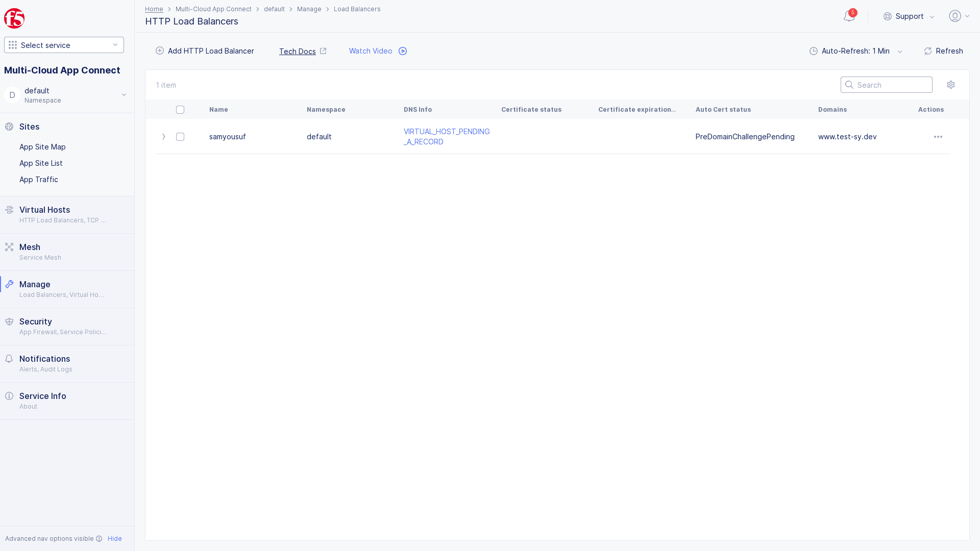This screenshot has width=980, height=551.
Task: Click the VIRTUAL_HOST_PENDING_A_RECORD link
Action: [446, 137]
